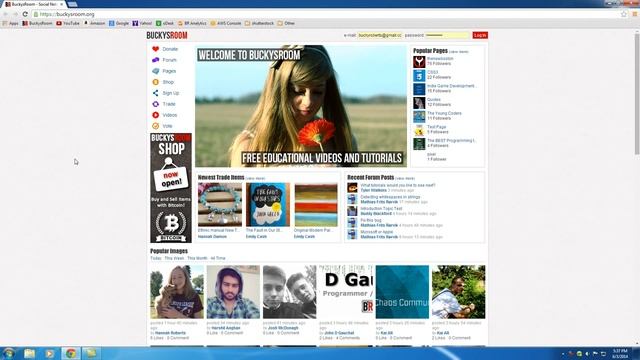Click the BuckysRoom site logo
Image resolution: width=640 pixels, height=360 pixels.
(167, 36)
